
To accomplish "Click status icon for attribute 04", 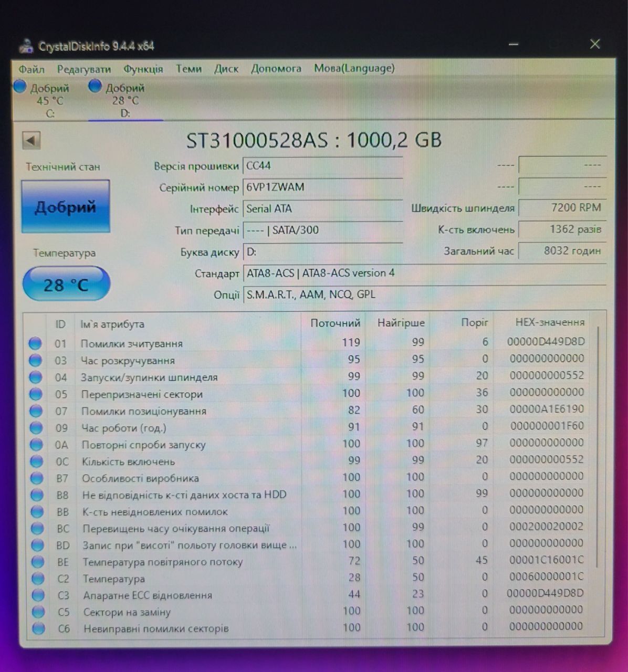I will click(x=36, y=377).
